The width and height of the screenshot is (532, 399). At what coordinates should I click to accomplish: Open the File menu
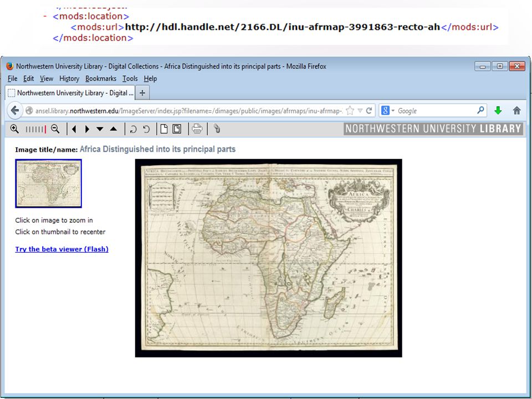coord(12,79)
